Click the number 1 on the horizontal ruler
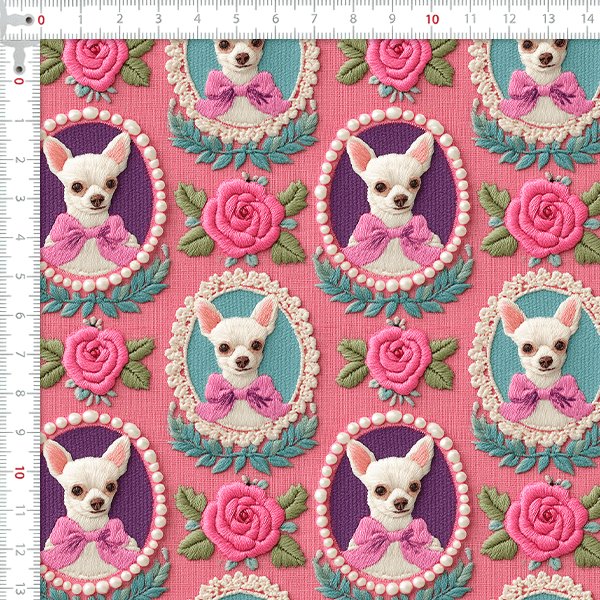 pyautogui.click(x=80, y=19)
